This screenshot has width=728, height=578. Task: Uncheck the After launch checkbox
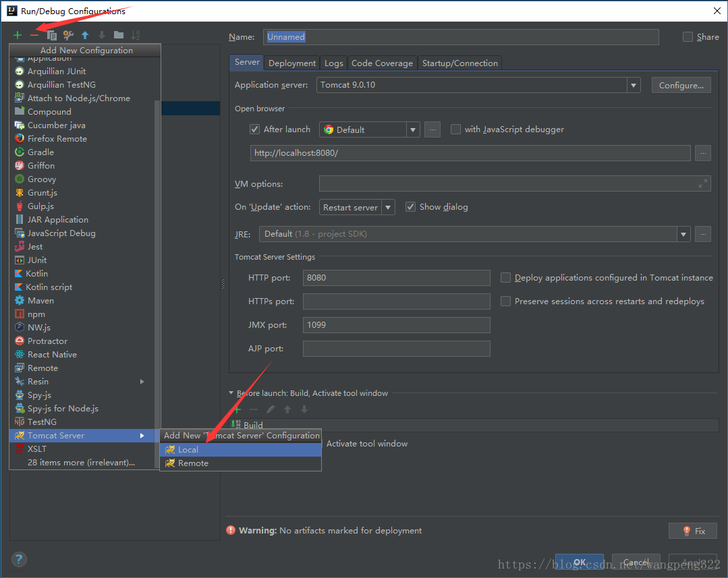254,129
